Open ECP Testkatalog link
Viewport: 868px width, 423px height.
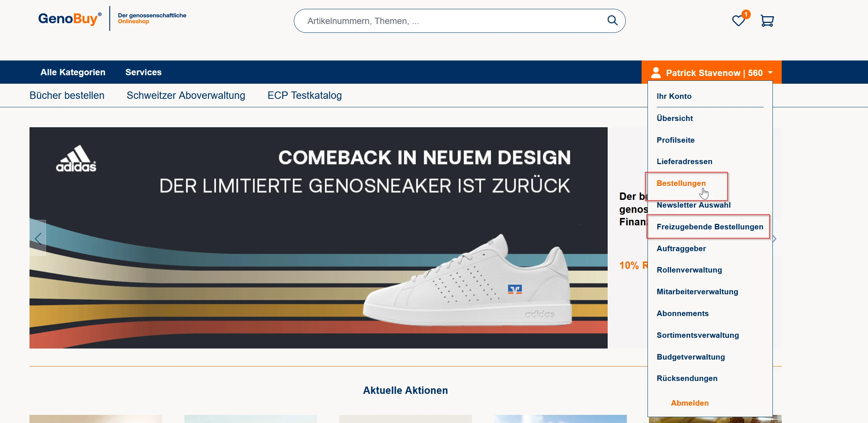(304, 96)
